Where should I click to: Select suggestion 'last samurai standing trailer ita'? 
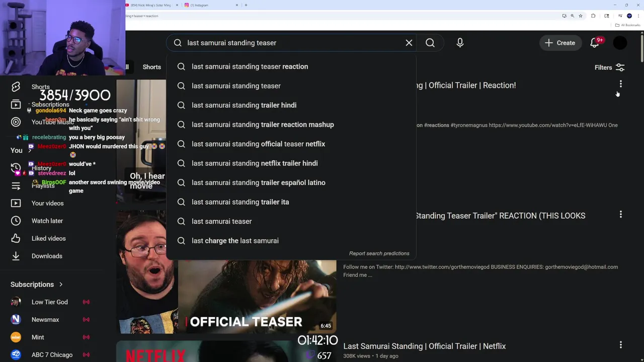(291, 202)
